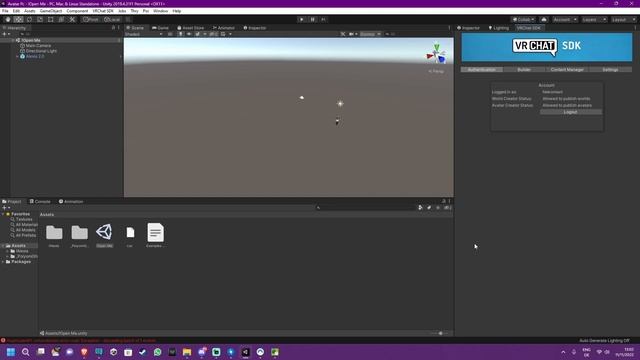Toggle Local/Global handle rotation
640x360 pixels.
coord(112,19)
